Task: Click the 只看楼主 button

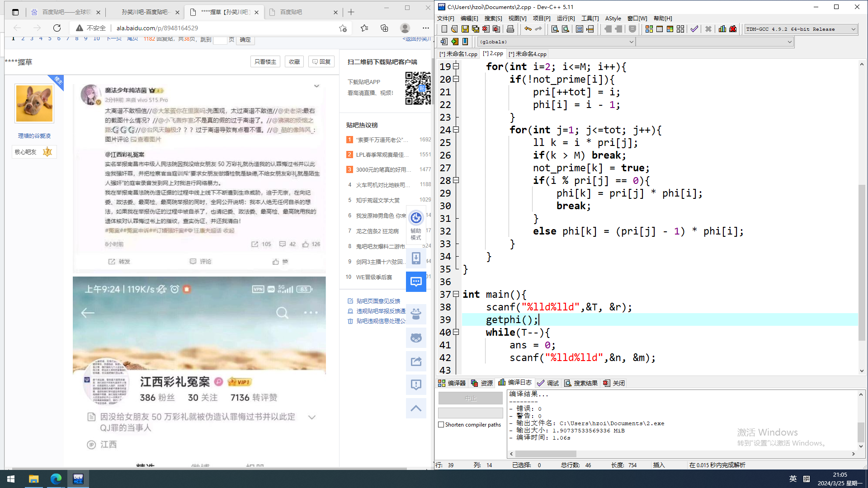Action: point(265,62)
